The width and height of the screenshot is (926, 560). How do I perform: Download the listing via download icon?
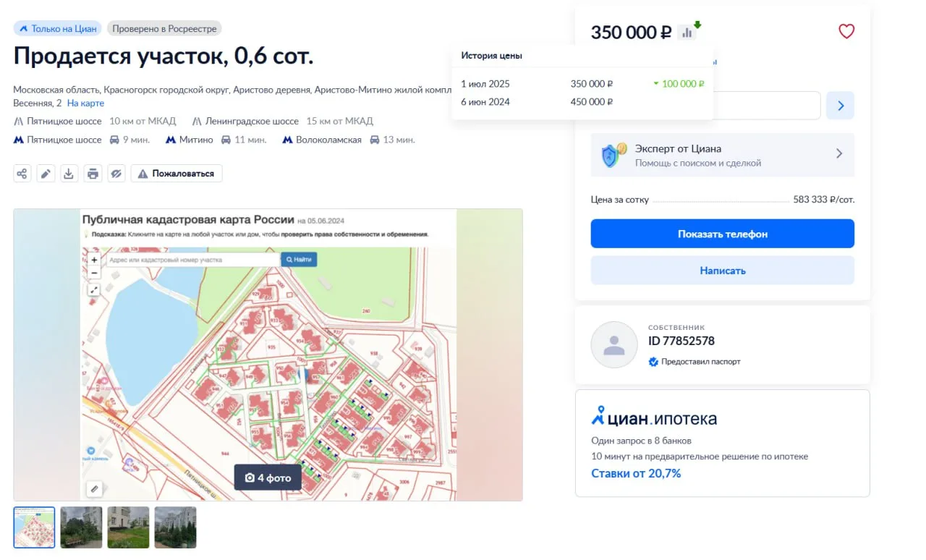69,174
